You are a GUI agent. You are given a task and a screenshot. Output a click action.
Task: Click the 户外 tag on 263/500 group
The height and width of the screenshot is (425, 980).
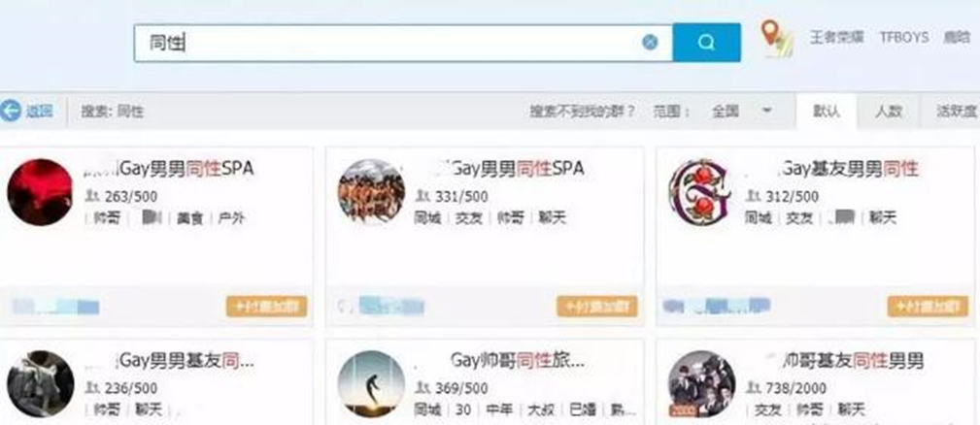pos(231,218)
